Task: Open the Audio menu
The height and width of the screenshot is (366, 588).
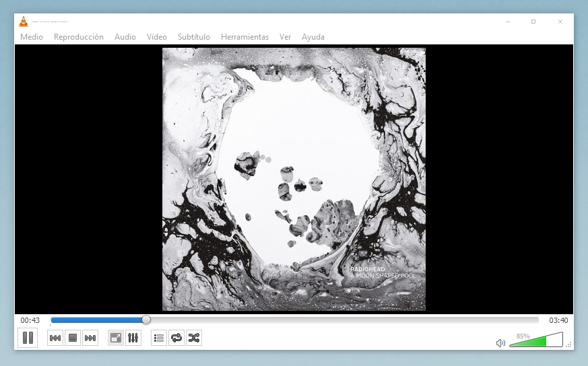Action: coord(125,37)
